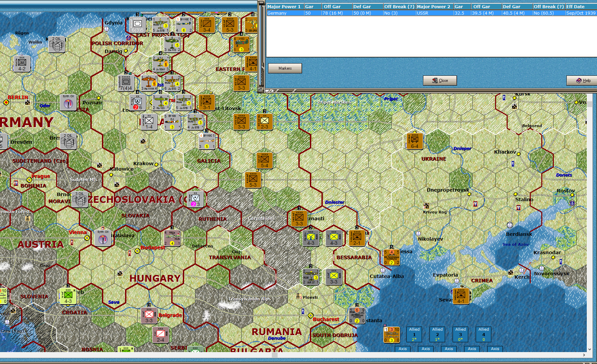Select the naval counter at Constanta
The image size is (597, 364).
[x=357, y=315]
